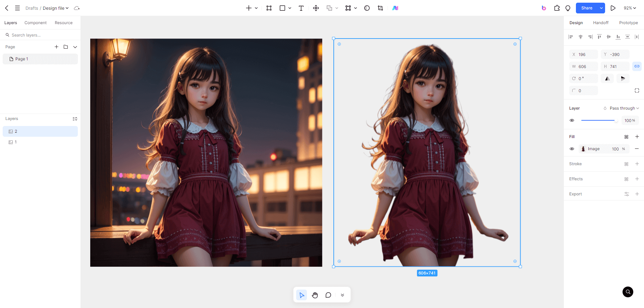Adjust the layer opacity slider

tap(600, 120)
